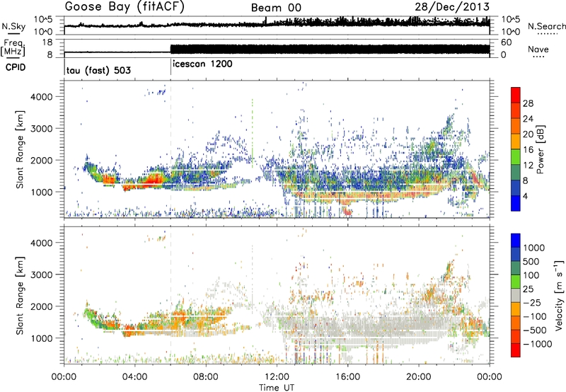Screen dimensions: 566x392
Task: Click the '4' power colorbar tick label
Action: coord(525,196)
